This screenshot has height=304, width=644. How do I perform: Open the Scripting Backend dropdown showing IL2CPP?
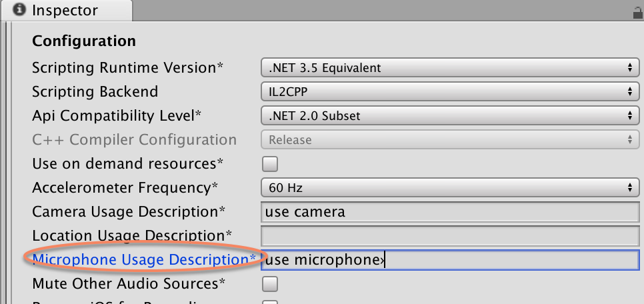coord(448,92)
